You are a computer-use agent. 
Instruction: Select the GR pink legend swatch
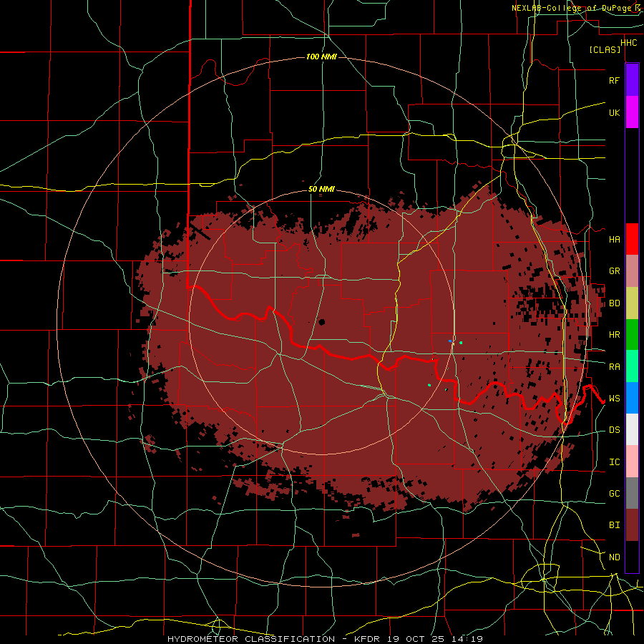click(632, 270)
